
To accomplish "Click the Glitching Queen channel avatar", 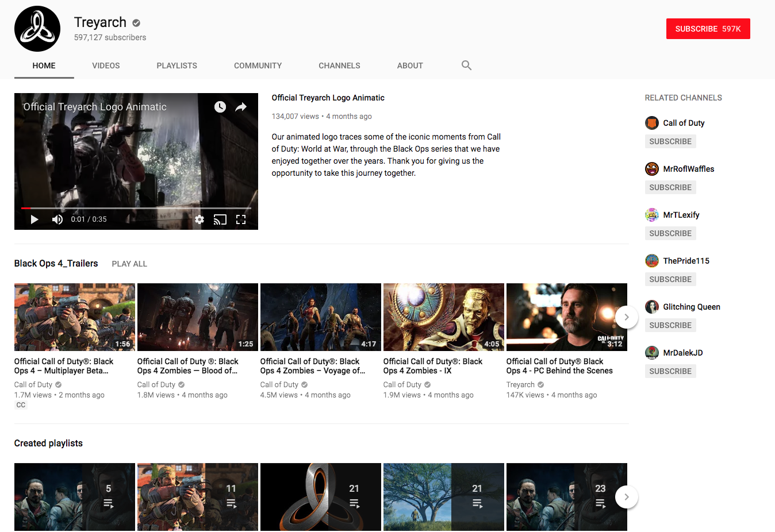I will click(652, 307).
